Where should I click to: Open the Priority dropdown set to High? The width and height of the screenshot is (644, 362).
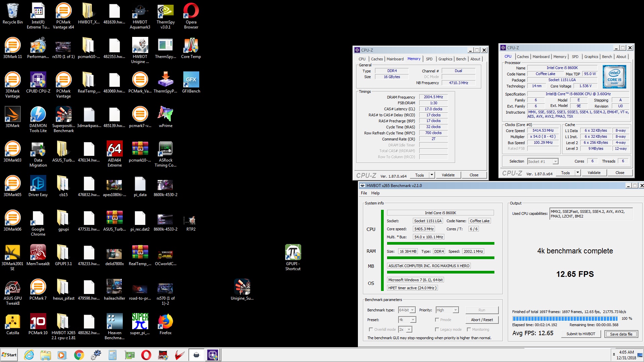click(x=447, y=310)
